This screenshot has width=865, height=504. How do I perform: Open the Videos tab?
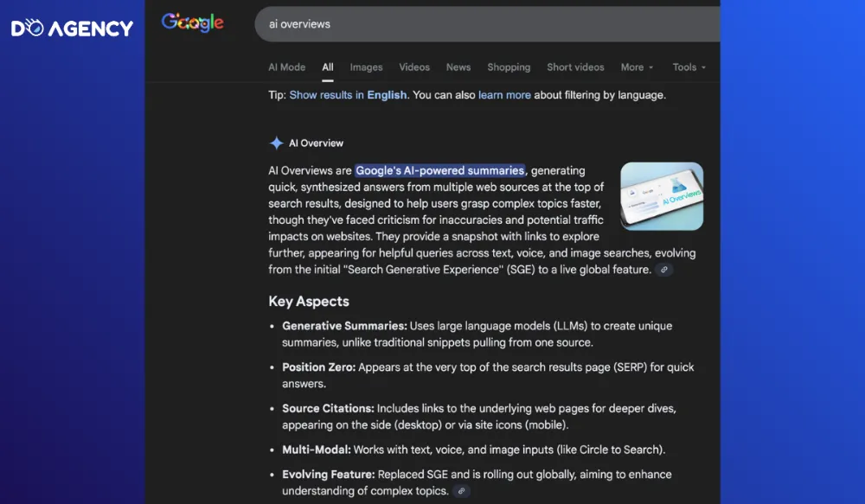(414, 67)
